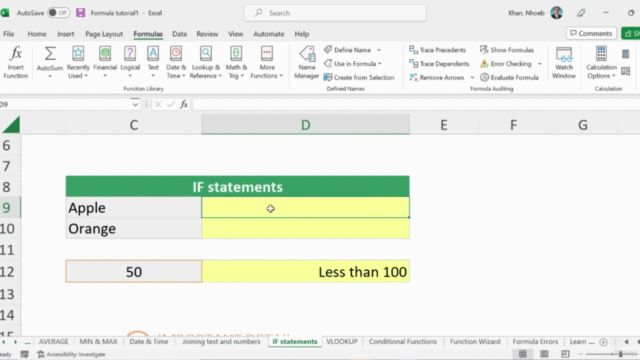Switch to the Data tab
Image resolution: width=640 pixels, height=360 pixels.
click(179, 34)
